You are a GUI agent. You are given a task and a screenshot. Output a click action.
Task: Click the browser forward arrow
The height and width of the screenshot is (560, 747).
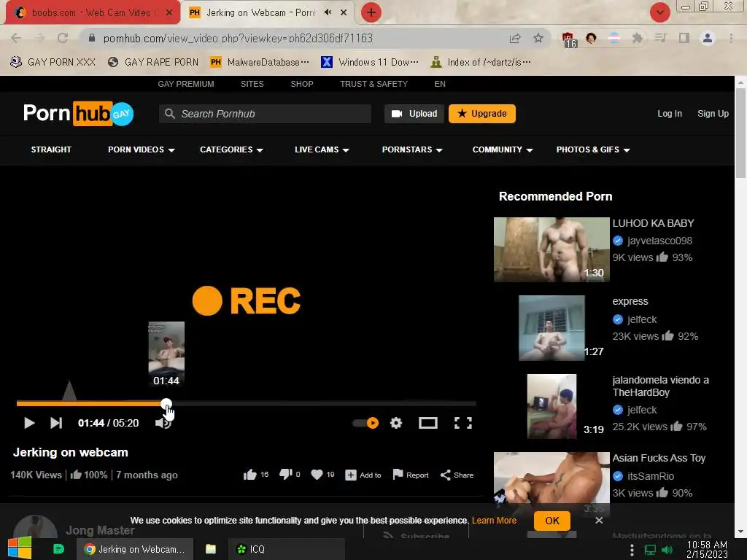pyautogui.click(x=39, y=38)
